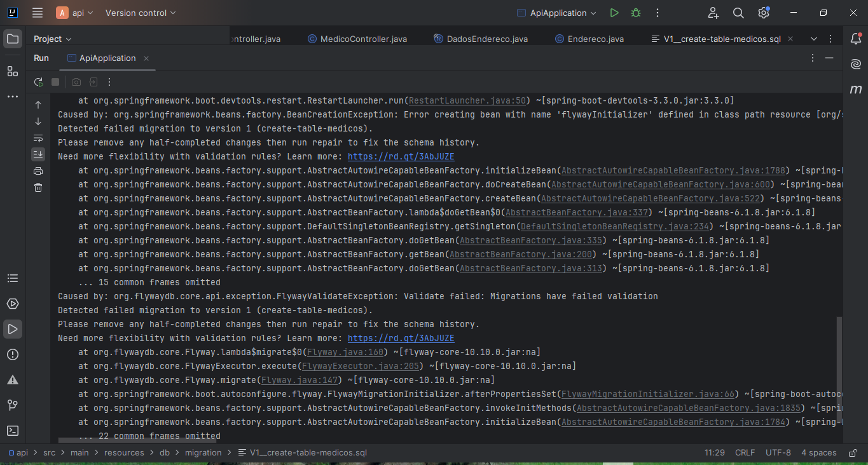Open the Services tool window icon
Screen dimensions: 868x465
pos(13,304)
